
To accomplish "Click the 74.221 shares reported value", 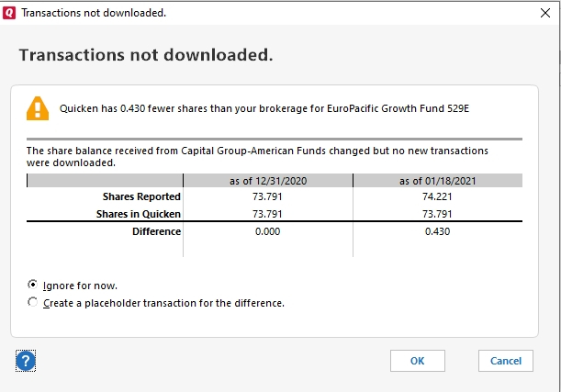I will pos(437,196).
